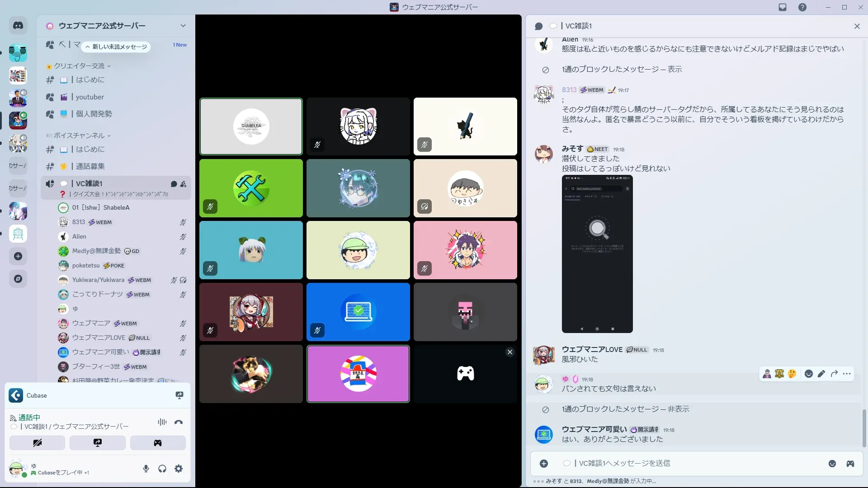
Task: Expand the ウェブマニア公式サーバー server dropdown
Action: tap(183, 26)
